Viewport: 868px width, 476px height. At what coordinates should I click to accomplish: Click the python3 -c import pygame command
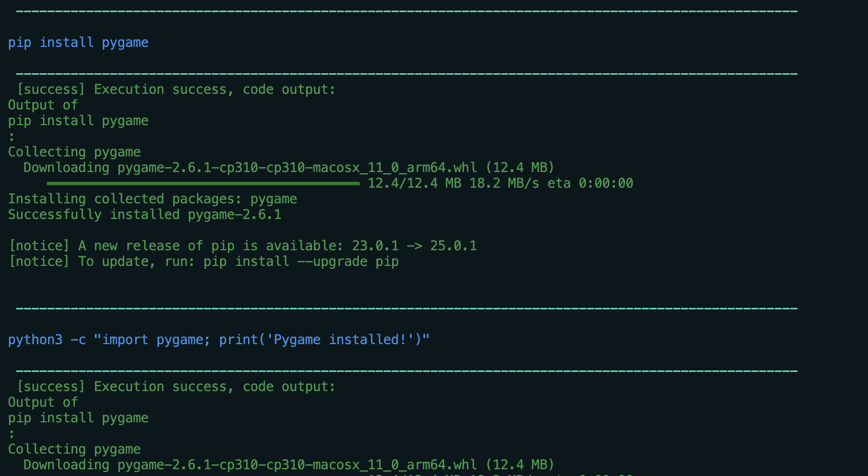point(219,340)
